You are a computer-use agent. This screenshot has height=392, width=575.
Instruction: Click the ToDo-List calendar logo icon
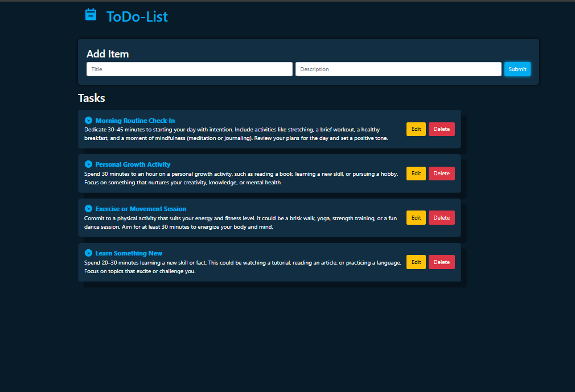[x=91, y=15]
